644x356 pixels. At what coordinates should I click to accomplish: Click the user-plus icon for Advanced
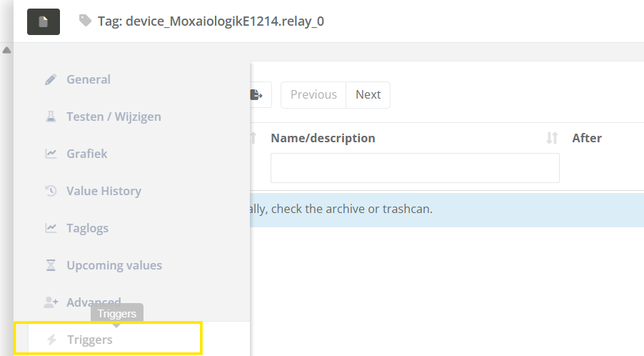(x=51, y=302)
